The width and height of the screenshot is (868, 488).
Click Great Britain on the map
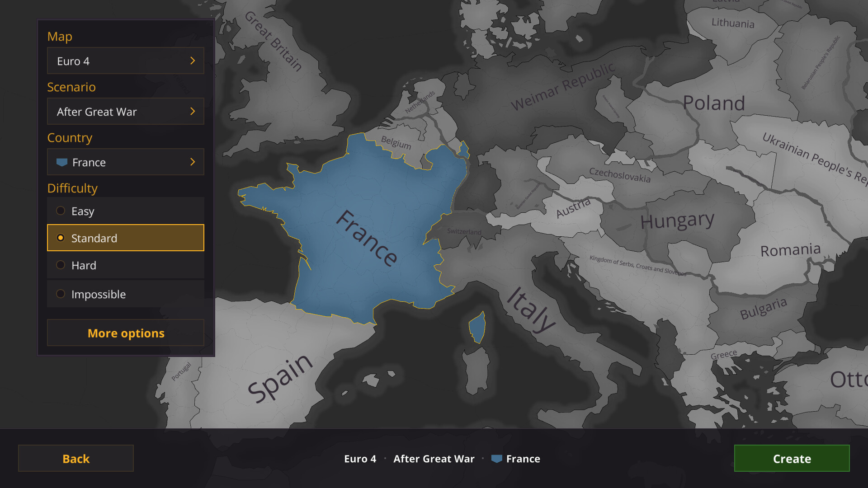pyautogui.click(x=273, y=42)
